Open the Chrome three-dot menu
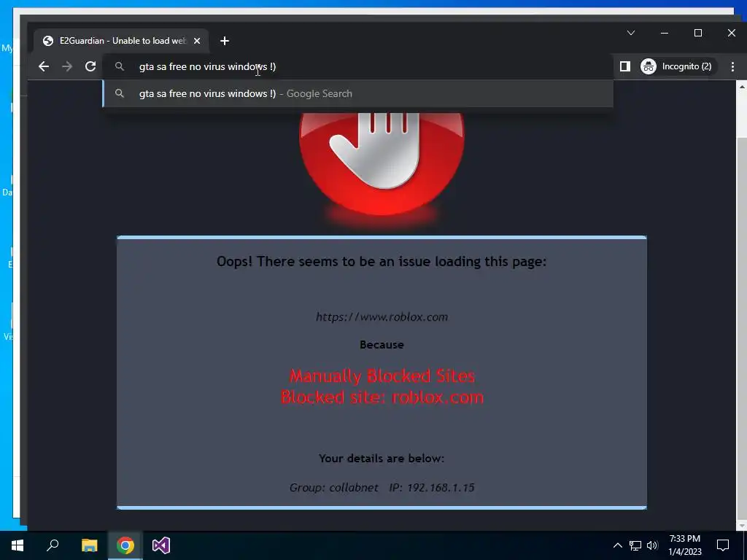Viewport: 747px width, 560px height. pos(732,66)
